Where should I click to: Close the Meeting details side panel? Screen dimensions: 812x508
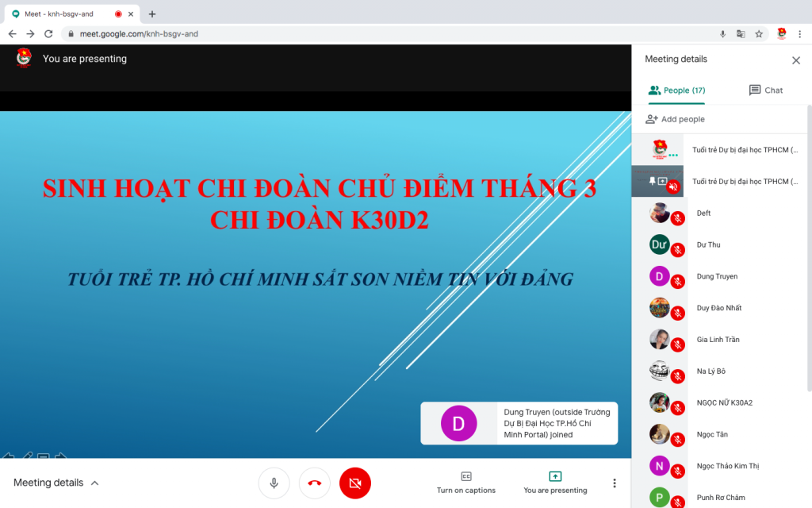(x=796, y=60)
